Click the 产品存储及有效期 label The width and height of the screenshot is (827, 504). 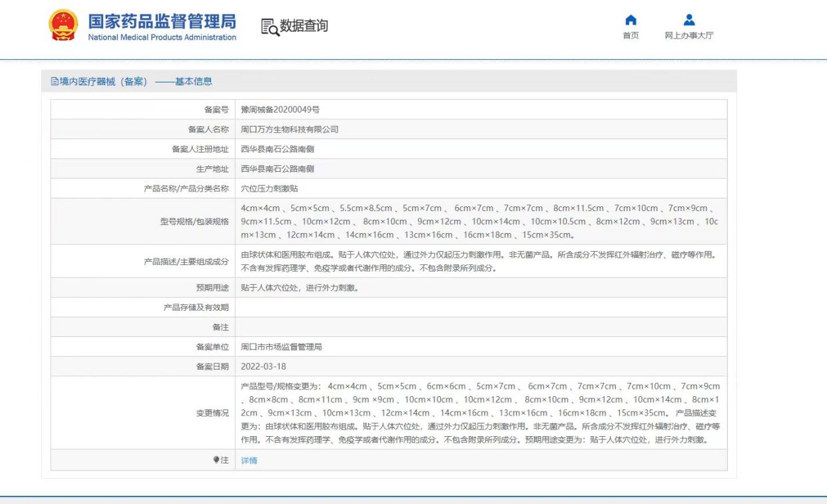[196, 308]
